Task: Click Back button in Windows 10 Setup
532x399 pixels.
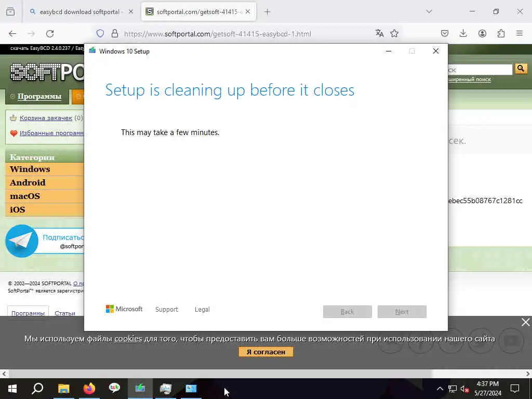Action: click(x=348, y=312)
